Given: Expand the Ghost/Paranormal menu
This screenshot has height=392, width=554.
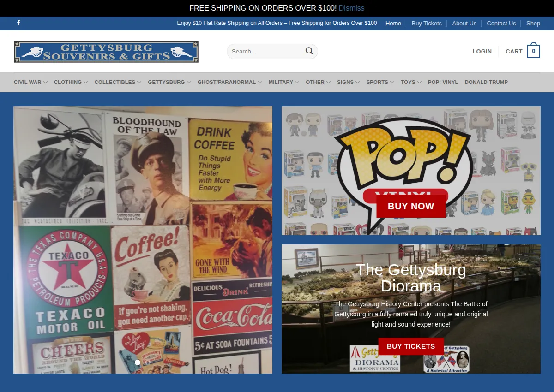Looking at the screenshot, I should (x=230, y=82).
